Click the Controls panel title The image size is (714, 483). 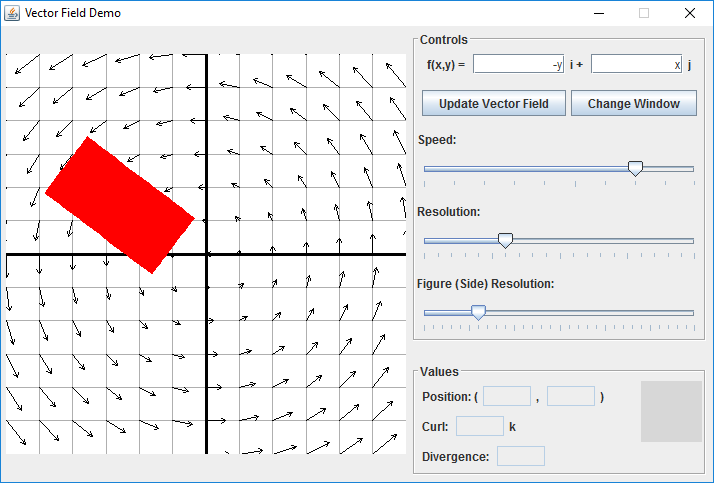click(444, 40)
